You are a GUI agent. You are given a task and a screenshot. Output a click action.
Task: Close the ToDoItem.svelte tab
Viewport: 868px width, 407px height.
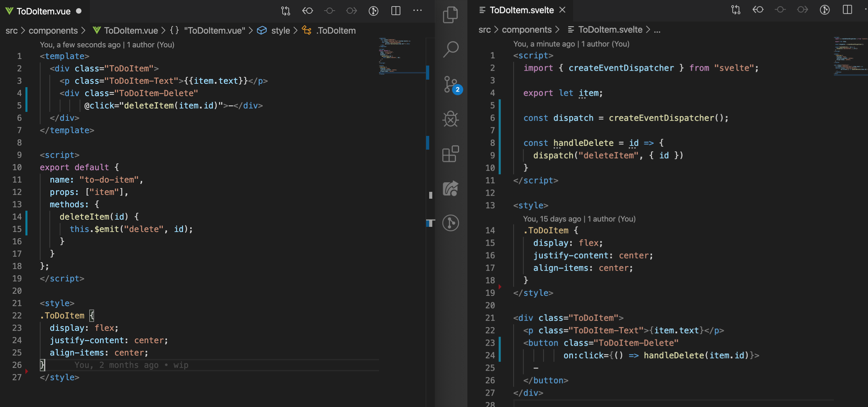(562, 10)
